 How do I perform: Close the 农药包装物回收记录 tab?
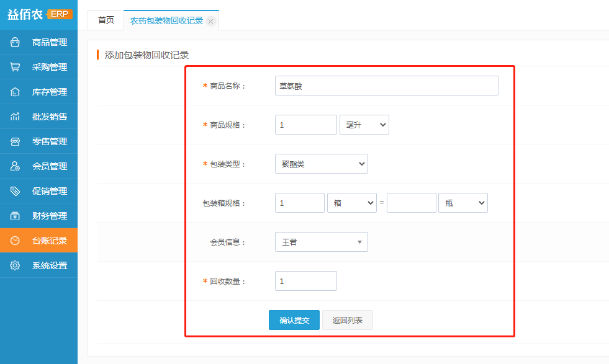[x=210, y=21]
